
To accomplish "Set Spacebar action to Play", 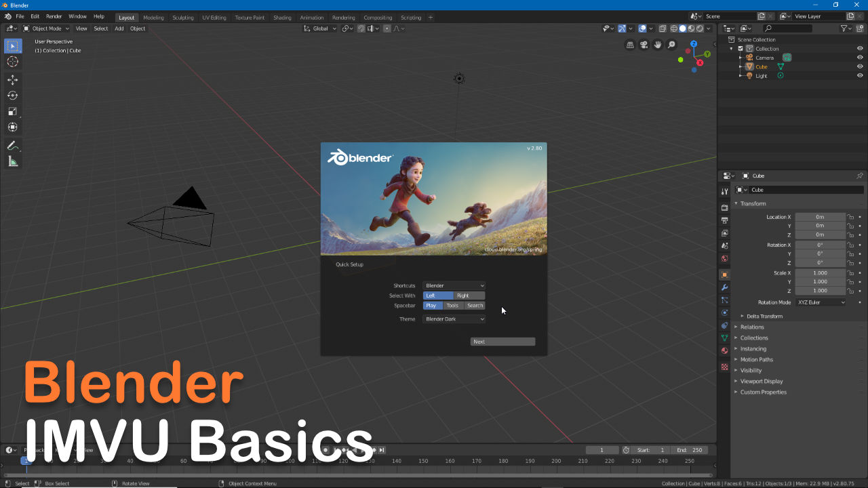I will (433, 306).
